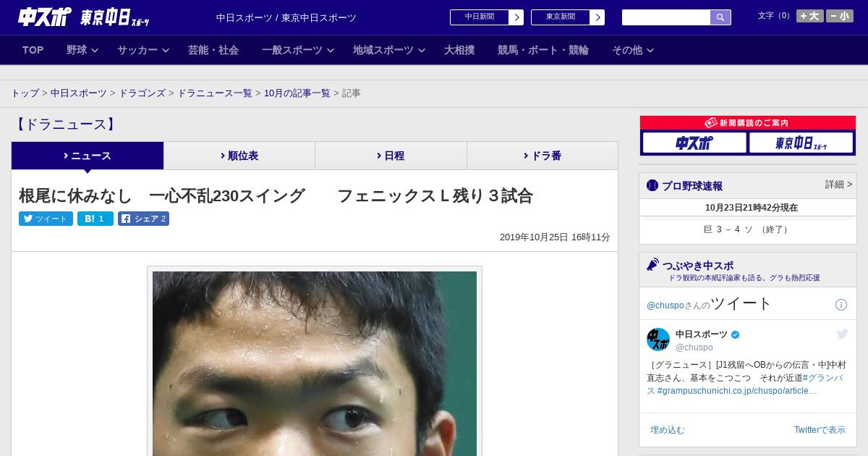This screenshot has height=456, width=868.
Task: Decrease font size with 小 button
Action: [840, 16]
